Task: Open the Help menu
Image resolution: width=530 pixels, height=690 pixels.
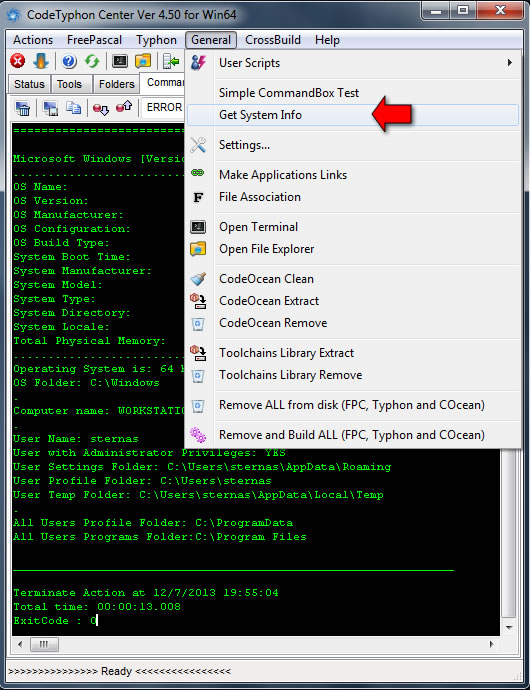Action: tap(327, 40)
